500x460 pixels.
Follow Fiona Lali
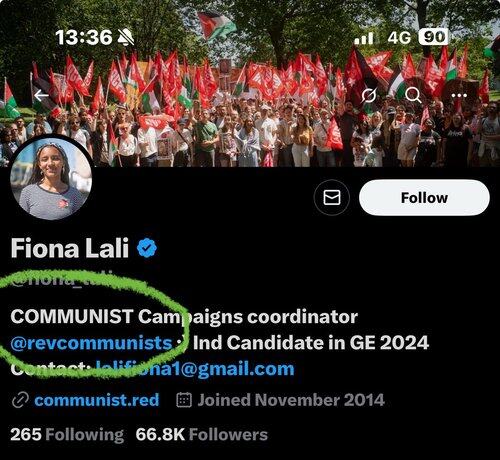tap(424, 197)
